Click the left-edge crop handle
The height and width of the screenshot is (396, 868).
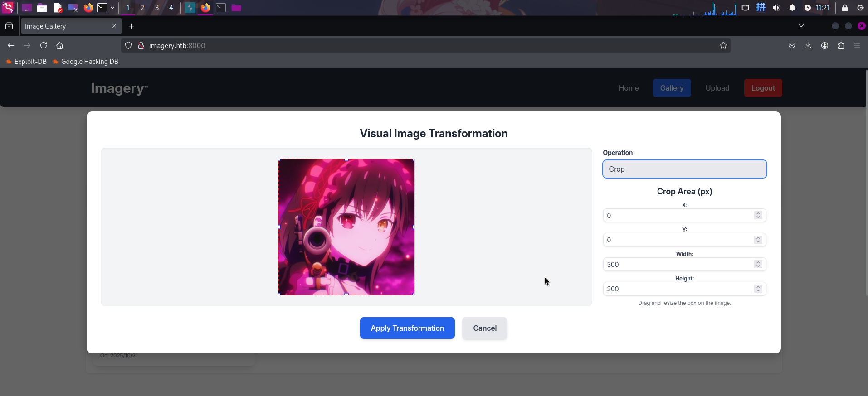point(279,227)
